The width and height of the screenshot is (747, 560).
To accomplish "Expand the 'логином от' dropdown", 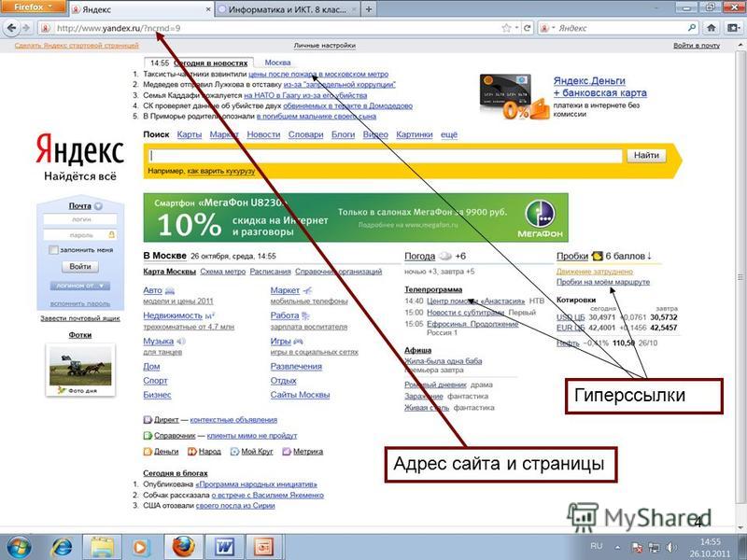I will click(x=80, y=286).
